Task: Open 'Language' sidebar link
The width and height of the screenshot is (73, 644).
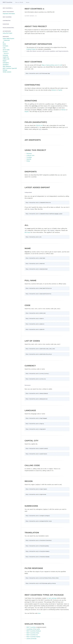Action: pos(5,55)
